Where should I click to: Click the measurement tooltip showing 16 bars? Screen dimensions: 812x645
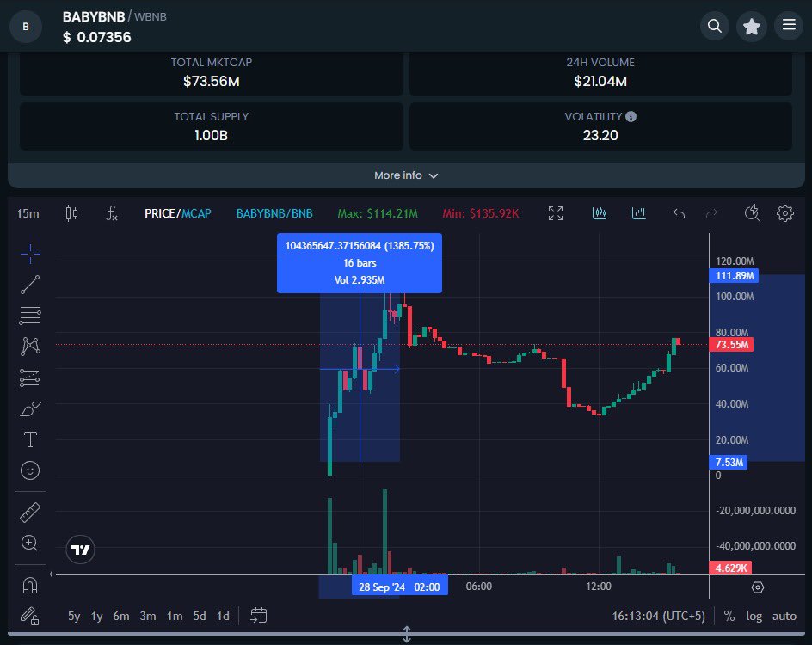[x=360, y=263]
